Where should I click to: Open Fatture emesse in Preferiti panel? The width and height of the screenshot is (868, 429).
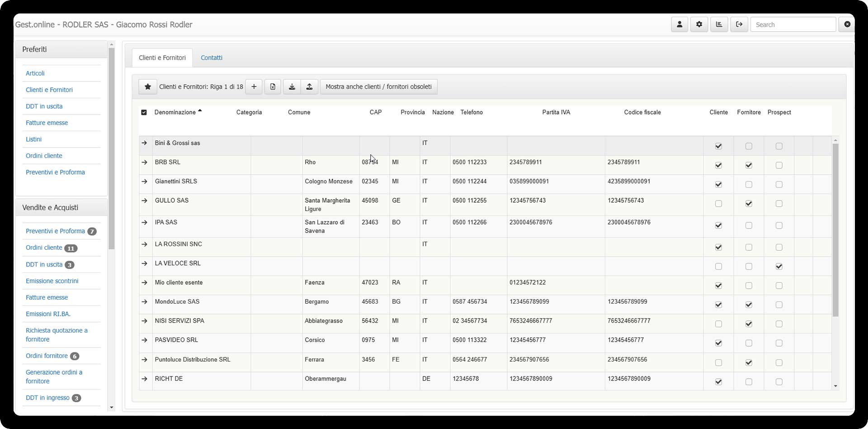click(x=47, y=123)
